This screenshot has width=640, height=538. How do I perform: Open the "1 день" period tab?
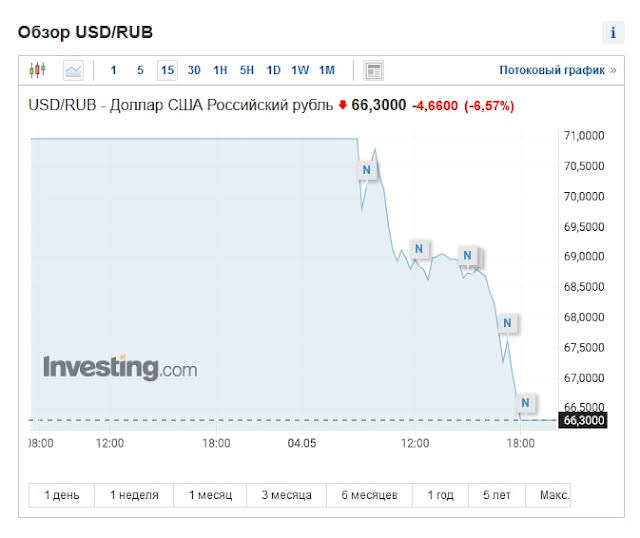[62, 495]
